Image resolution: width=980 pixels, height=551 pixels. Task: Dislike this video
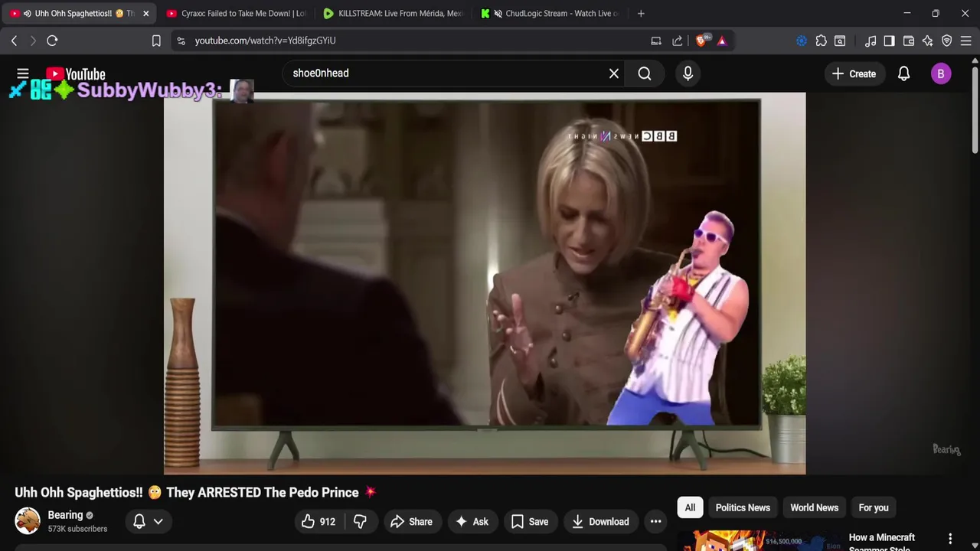point(360,521)
